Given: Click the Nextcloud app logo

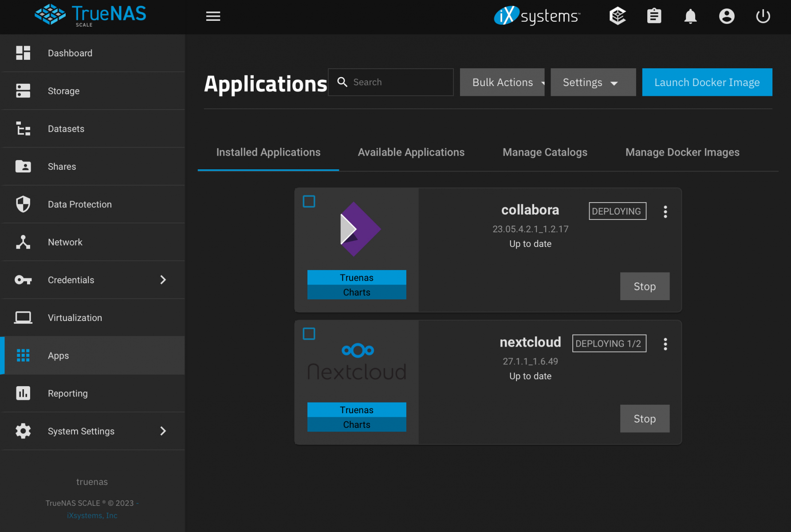Looking at the screenshot, I should pyautogui.click(x=357, y=361).
